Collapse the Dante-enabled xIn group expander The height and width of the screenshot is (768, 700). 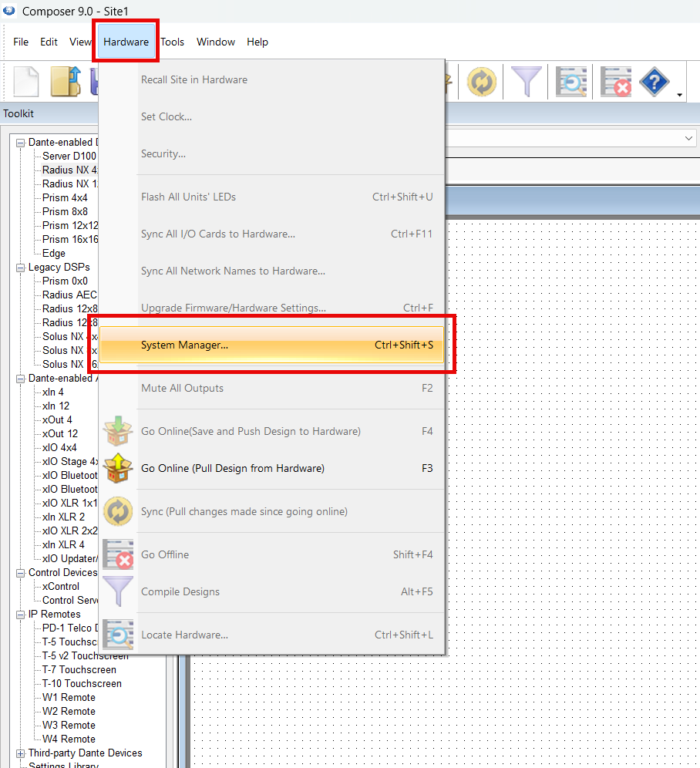click(x=21, y=379)
